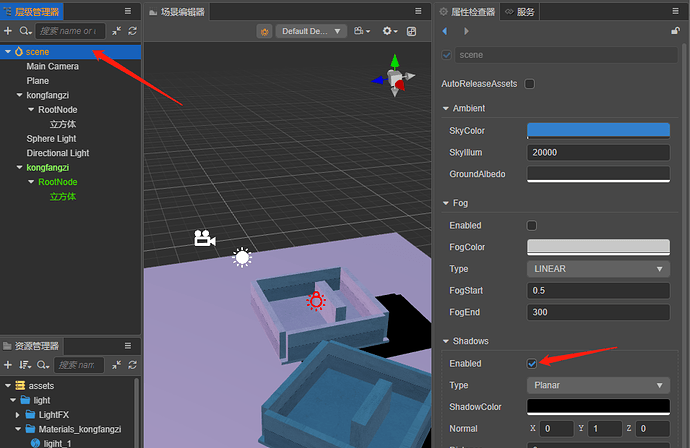Enable the AutoReleaseAssets checkbox
The image size is (690, 448).
pyautogui.click(x=530, y=84)
